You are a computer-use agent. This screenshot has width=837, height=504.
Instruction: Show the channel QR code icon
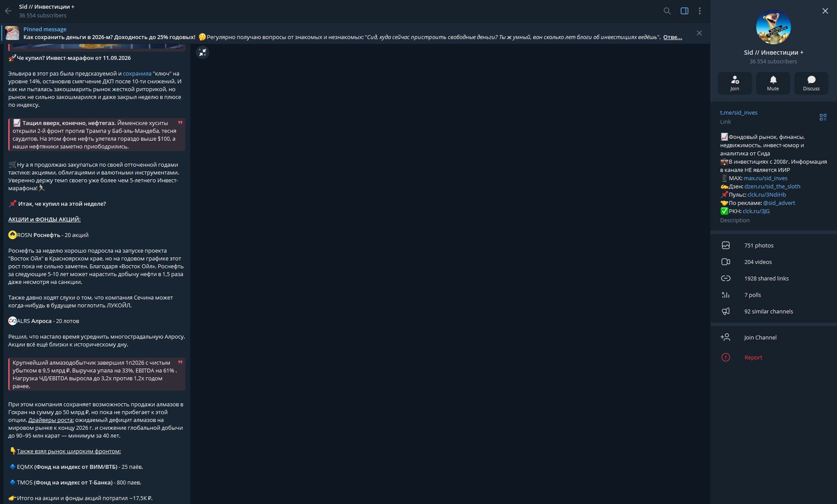(x=823, y=117)
